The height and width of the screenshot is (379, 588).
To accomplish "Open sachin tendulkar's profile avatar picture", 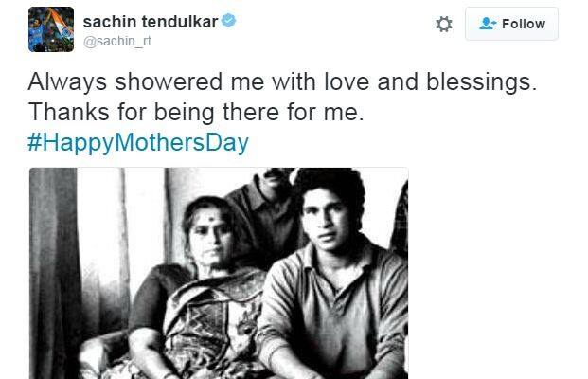I will pos(51,29).
